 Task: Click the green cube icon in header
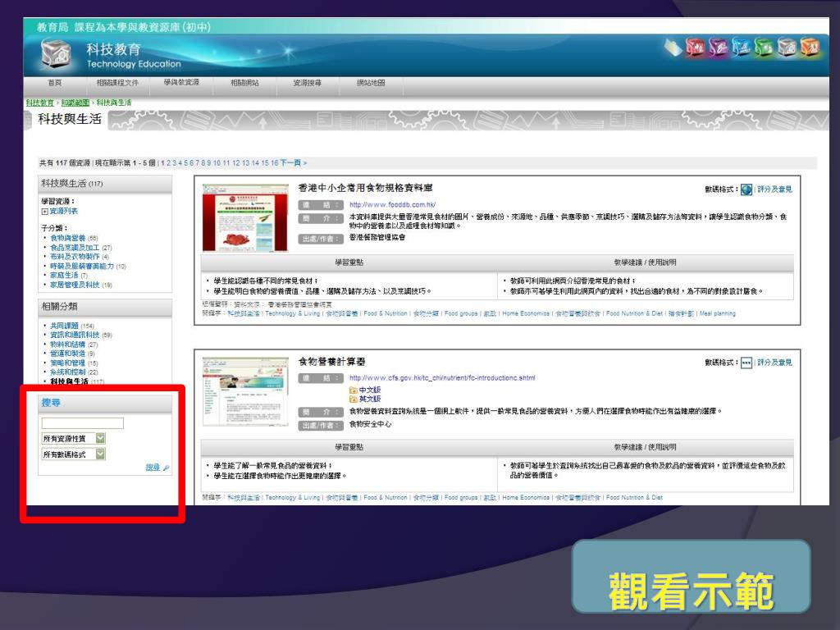coord(765,47)
